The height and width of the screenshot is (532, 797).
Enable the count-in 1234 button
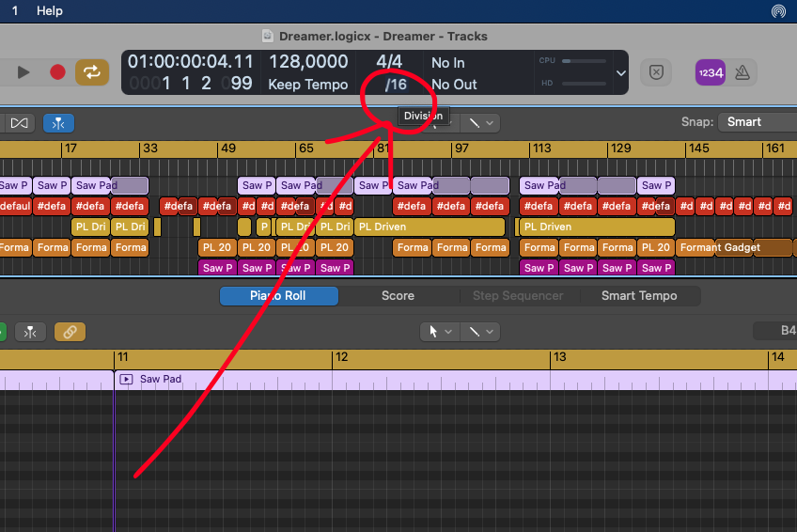click(x=711, y=72)
